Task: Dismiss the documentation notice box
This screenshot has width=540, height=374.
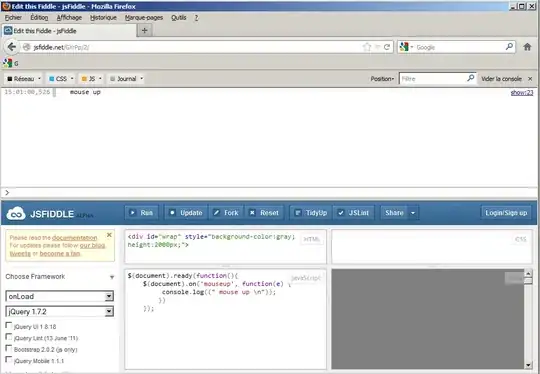Action: coord(109,235)
